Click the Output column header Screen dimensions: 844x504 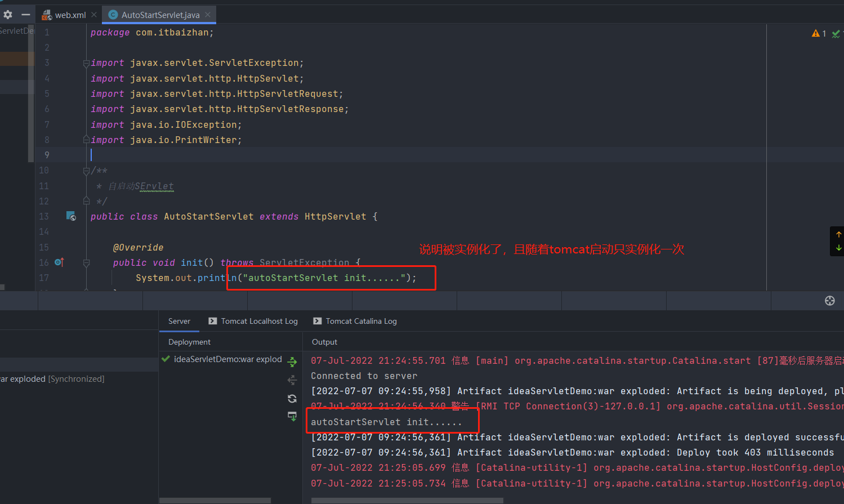[324, 342]
